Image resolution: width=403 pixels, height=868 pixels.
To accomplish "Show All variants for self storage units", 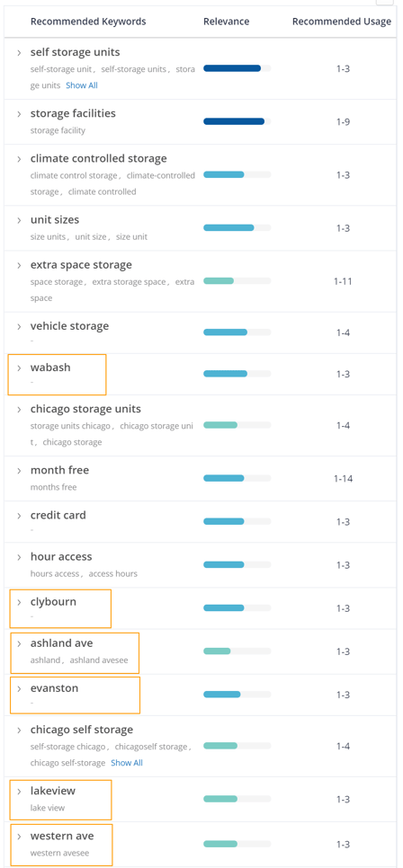I will pos(82,85).
